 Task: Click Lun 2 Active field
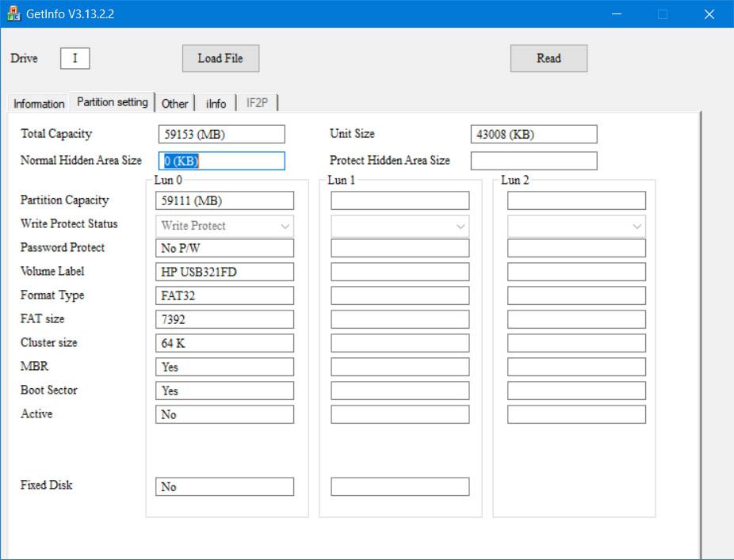577,414
